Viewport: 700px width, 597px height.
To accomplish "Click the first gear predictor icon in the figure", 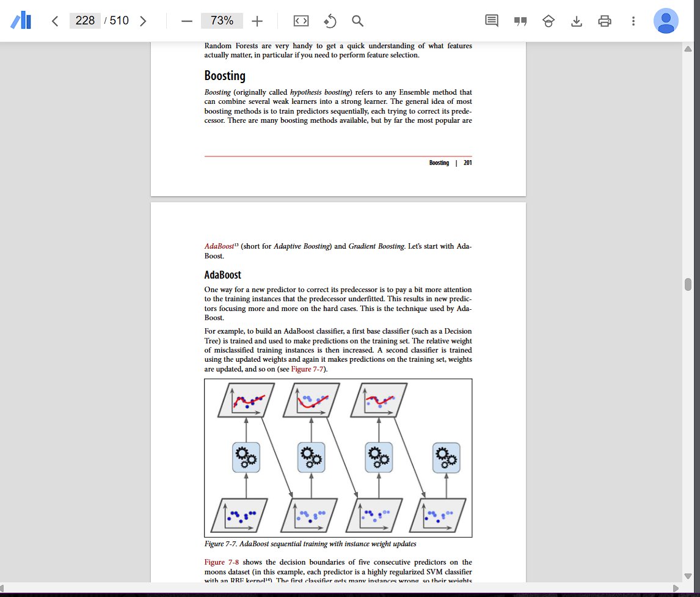I will (246, 457).
